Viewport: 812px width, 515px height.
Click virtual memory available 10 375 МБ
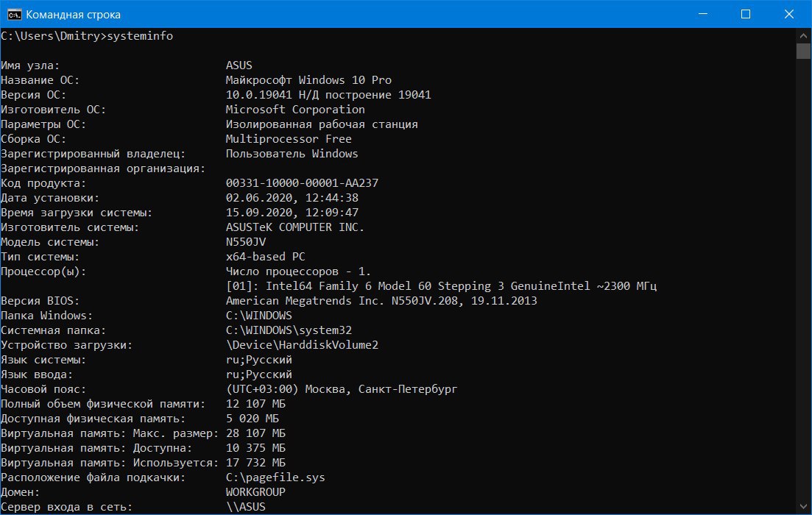pos(255,448)
